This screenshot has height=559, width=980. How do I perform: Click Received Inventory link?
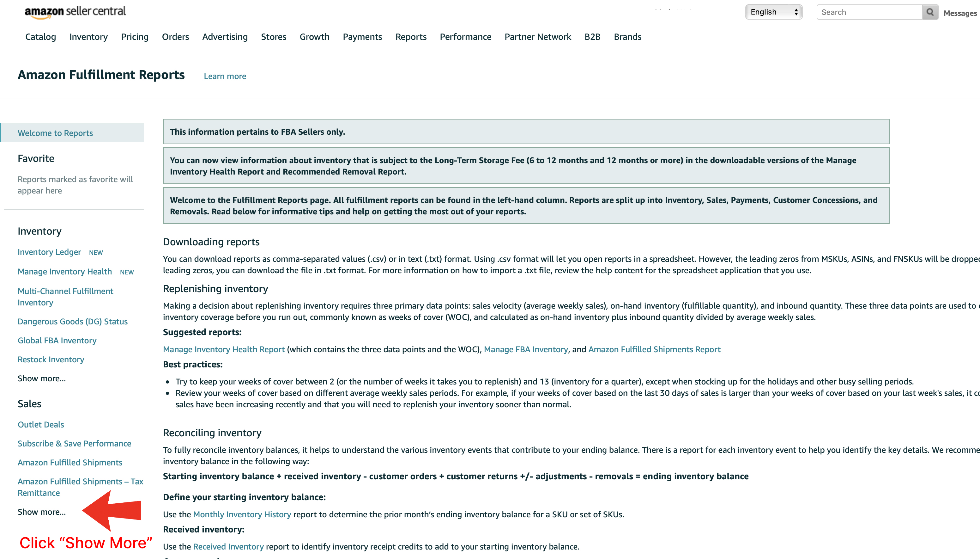coord(229,546)
